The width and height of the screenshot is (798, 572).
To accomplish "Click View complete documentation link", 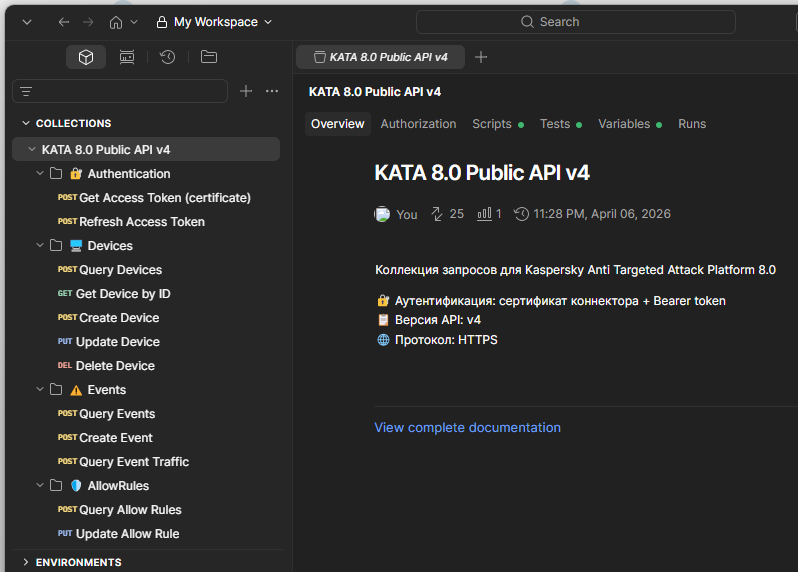I will pyautogui.click(x=467, y=428).
